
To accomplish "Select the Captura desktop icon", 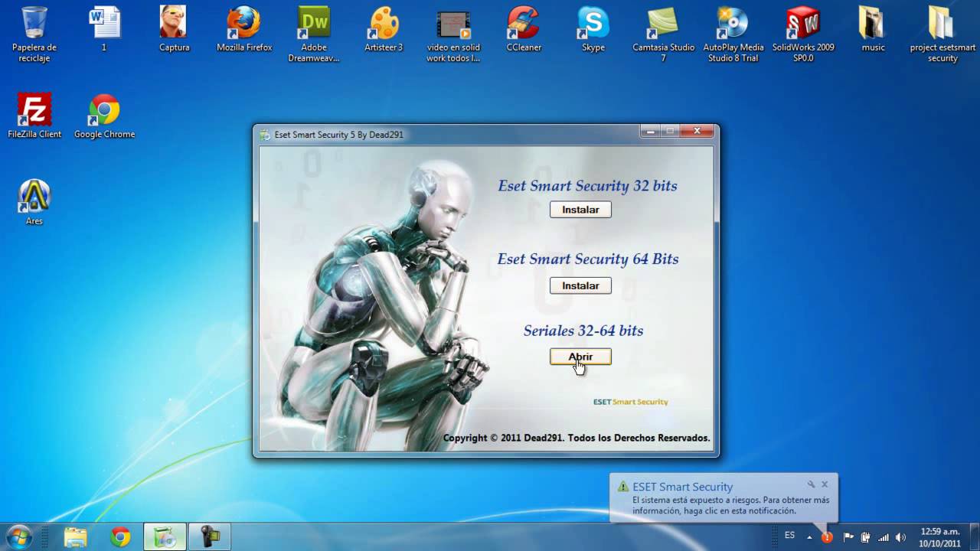I will click(174, 29).
